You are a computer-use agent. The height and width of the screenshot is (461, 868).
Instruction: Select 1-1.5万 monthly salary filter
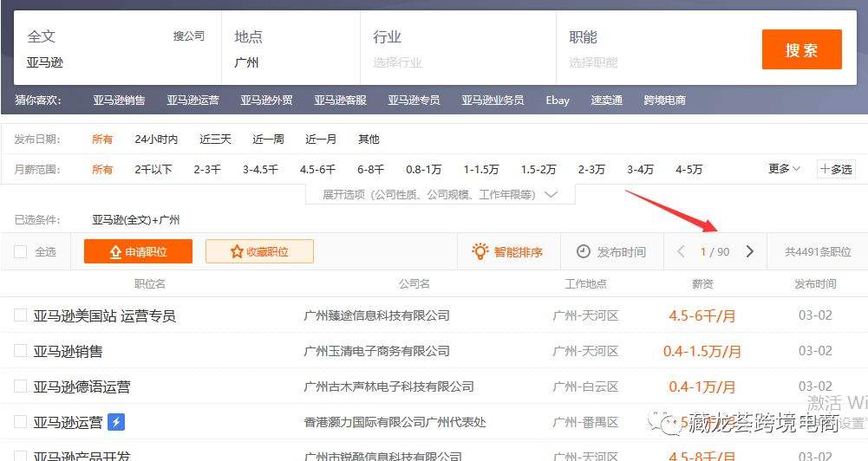[x=480, y=170]
